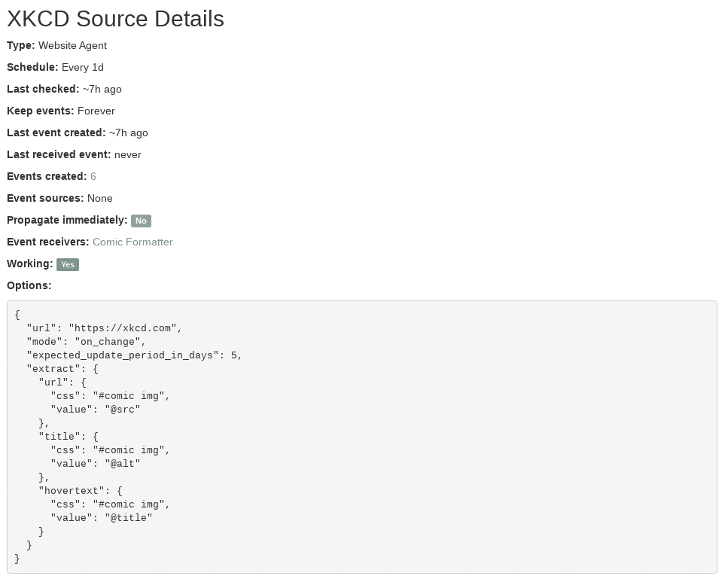Click the "Last event created:" label
Screen dimensions: 728x582
click(x=56, y=133)
